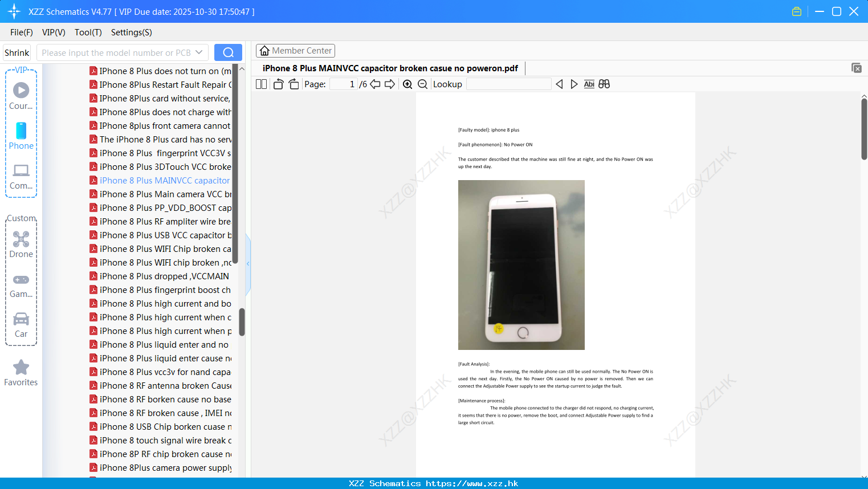Toggle the two-page view layout icon
Image resolution: width=868 pixels, height=489 pixels.
261,84
